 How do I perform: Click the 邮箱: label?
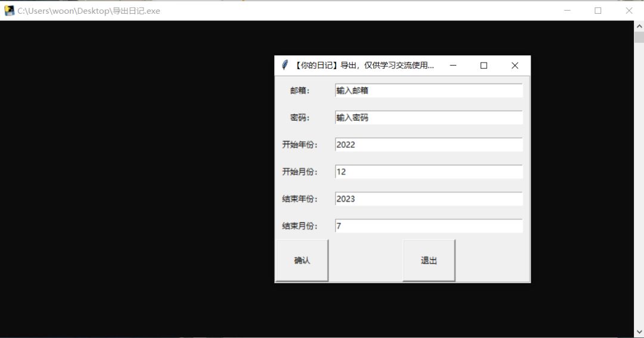pyautogui.click(x=300, y=91)
